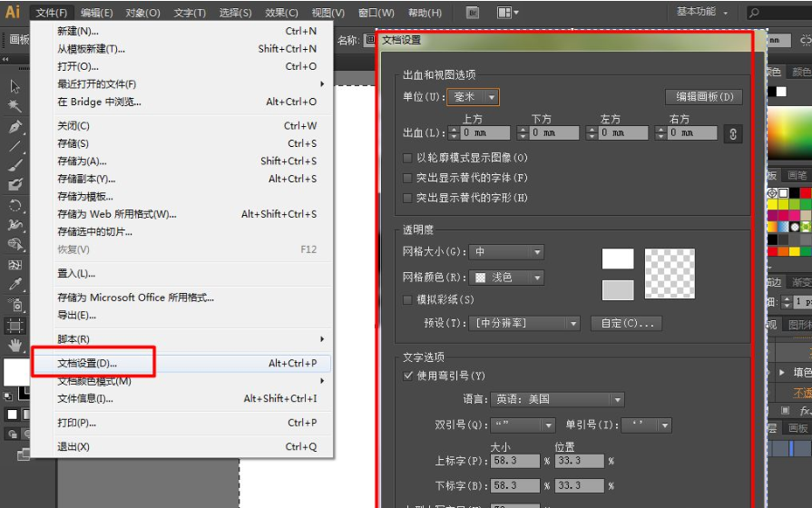Image resolution: width=812 pixels, height=508 pixels.
Task: Enable highlight substituted fonts checkbox
Action: point(407,178)
